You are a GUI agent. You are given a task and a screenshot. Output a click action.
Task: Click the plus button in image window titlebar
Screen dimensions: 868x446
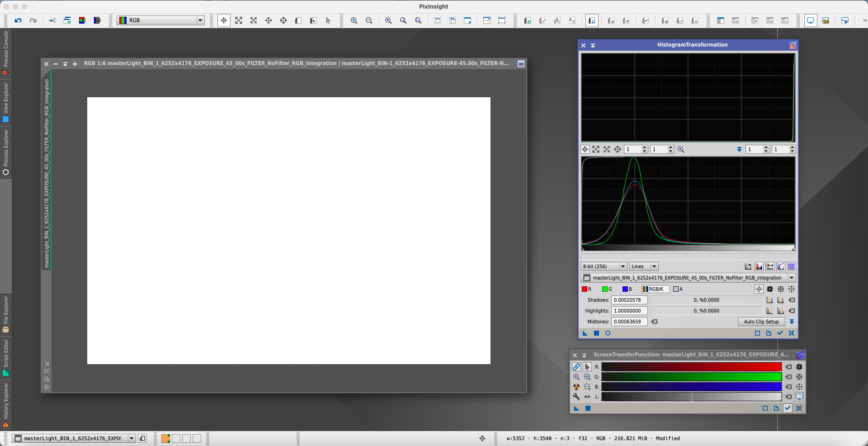click(75, 64)
